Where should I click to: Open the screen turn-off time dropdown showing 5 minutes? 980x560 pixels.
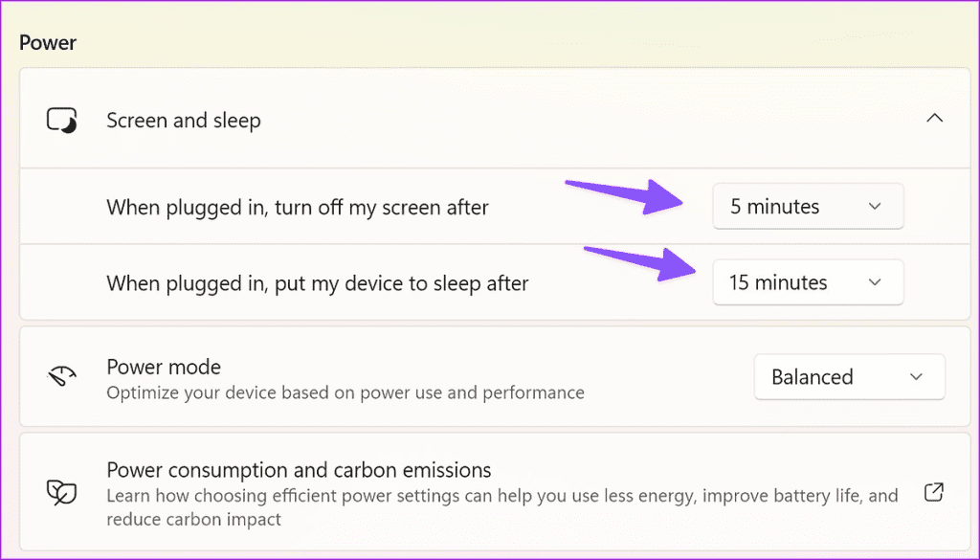[x=808, y=206]
